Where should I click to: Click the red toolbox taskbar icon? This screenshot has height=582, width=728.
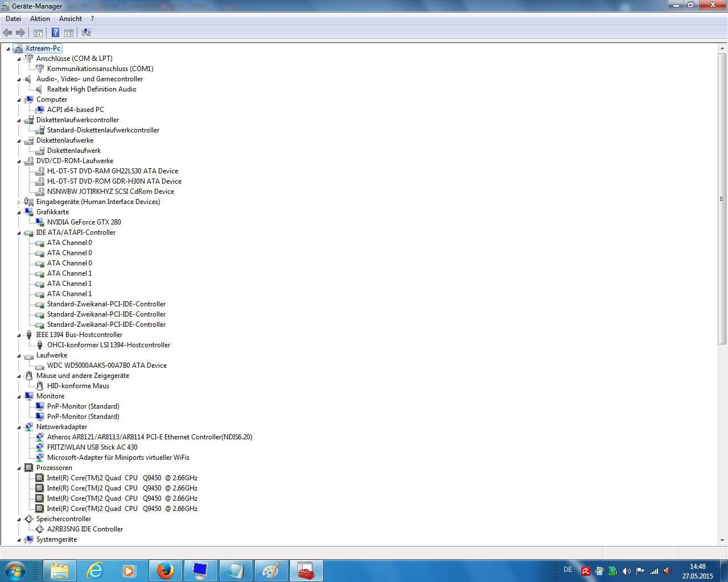tap(306, 571)
